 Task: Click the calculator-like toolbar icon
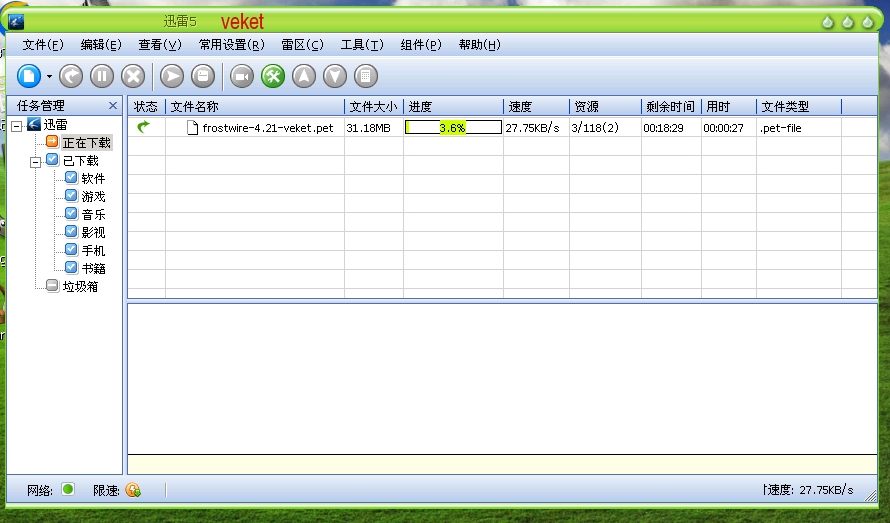point(366,76)
